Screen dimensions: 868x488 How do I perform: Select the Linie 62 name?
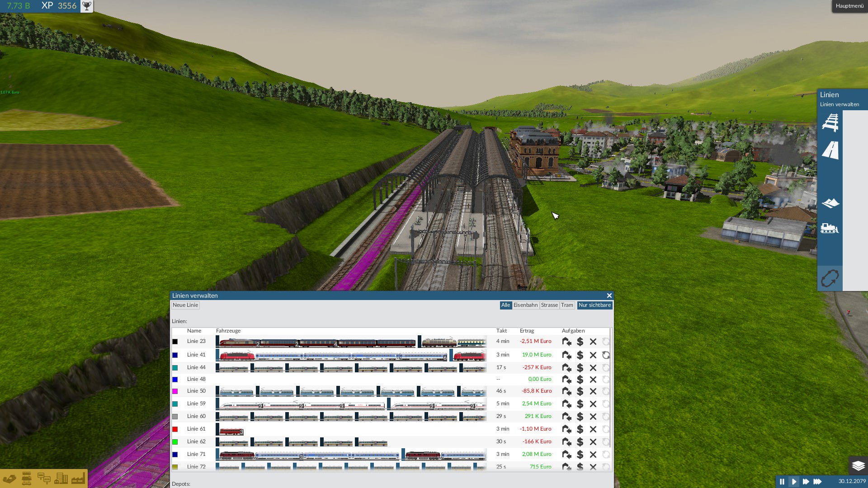tap(196, 441)
